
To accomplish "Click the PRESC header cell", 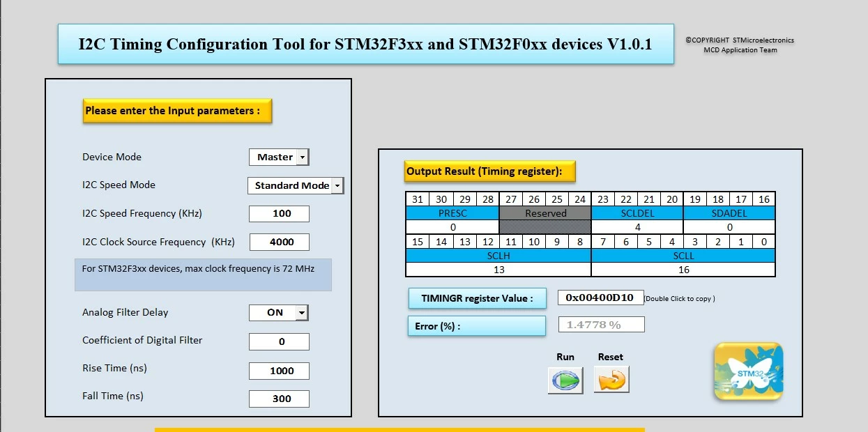I will 452,213.
